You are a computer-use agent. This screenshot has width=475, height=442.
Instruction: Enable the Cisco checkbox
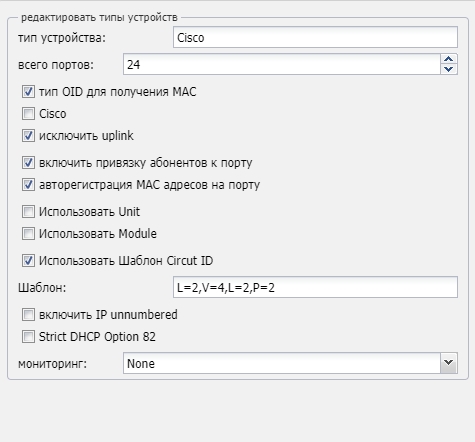click(x=28, y=114)
